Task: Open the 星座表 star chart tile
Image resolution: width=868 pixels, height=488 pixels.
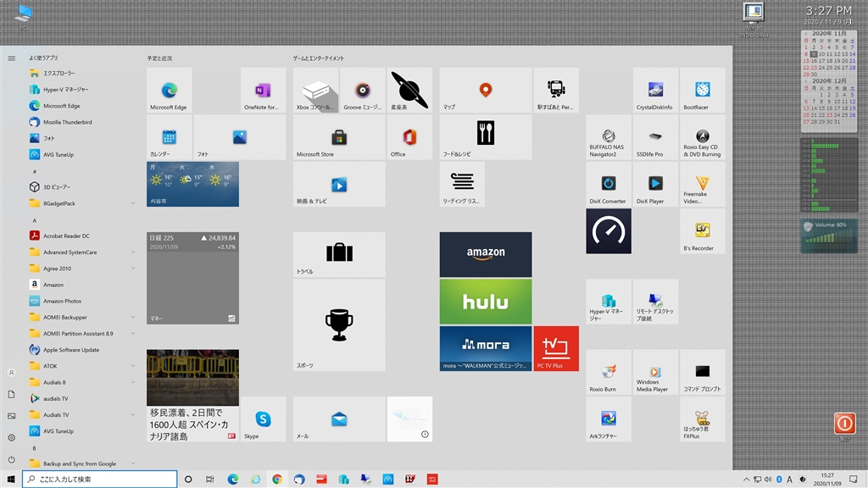Action: coord(409,91)
